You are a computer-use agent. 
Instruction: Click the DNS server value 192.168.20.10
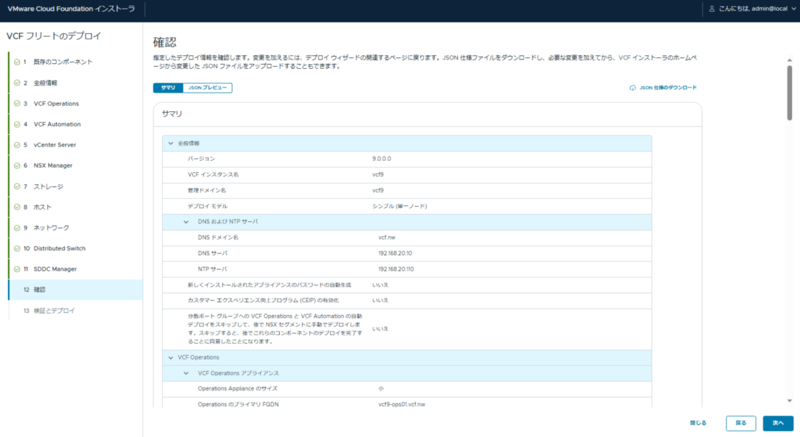point(395,253)
